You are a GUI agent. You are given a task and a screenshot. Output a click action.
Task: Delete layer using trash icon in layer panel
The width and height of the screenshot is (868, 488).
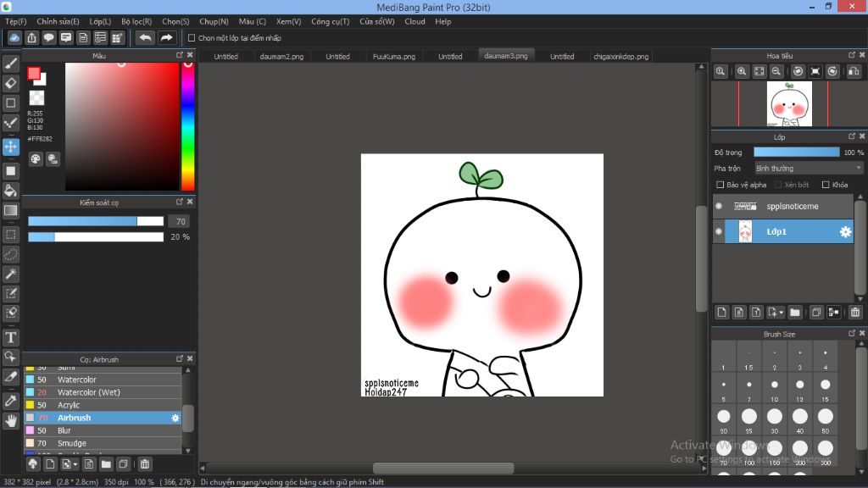854,313
